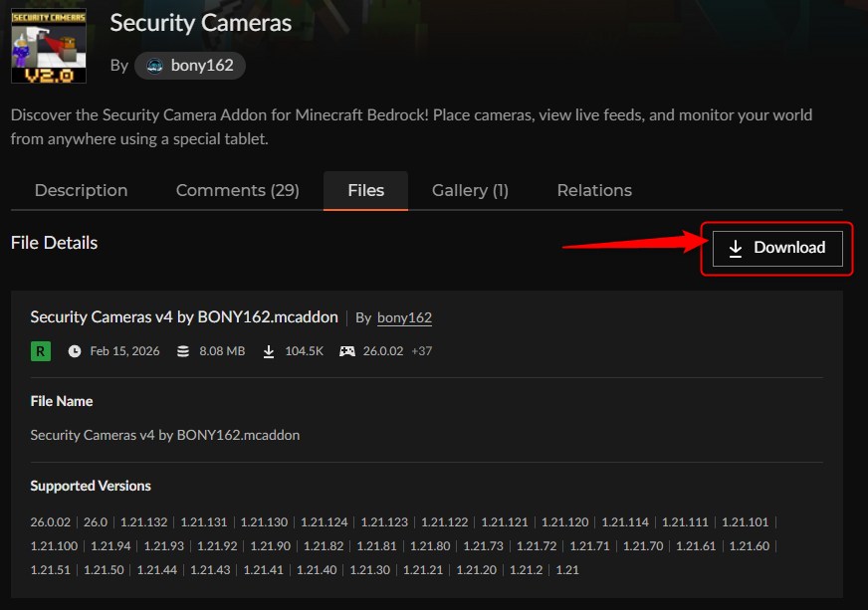The width and height of the screenshot is (868, 610).
Task: Click supported version 1.21.2
Action: point(526,569)
